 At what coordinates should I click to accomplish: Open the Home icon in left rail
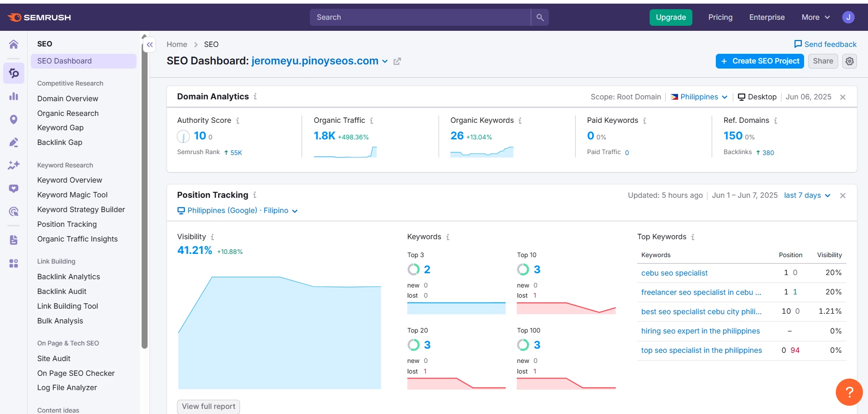14,44
